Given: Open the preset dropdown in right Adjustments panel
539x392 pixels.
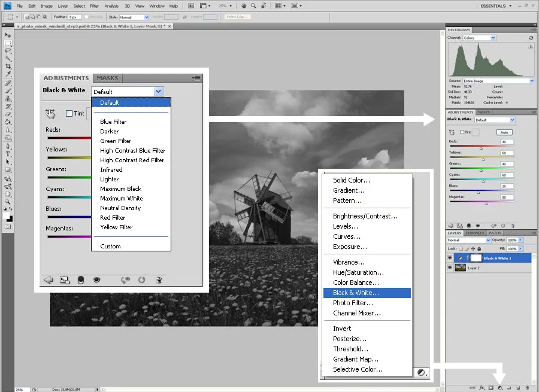Looking at the screenshot, I should (495, 120).
